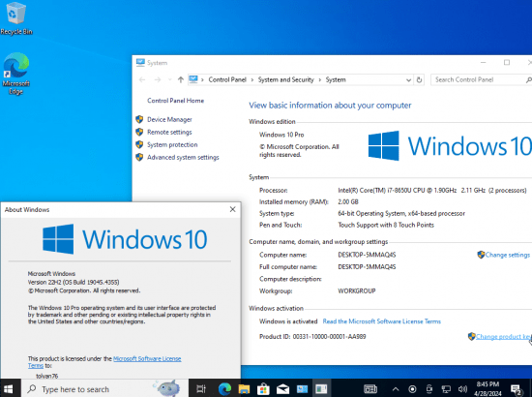532x397 pixels.
Task: Click the System window title icon
Action: point(140,62)
